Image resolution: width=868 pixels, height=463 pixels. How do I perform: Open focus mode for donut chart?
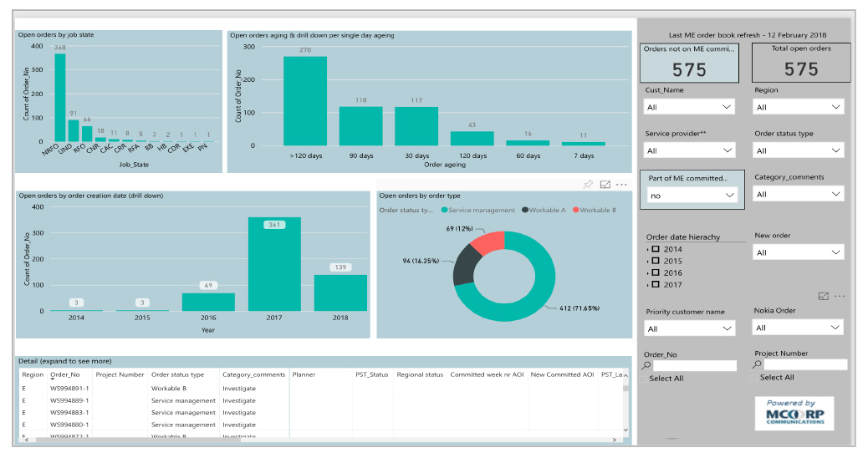[x=605, y=185]
